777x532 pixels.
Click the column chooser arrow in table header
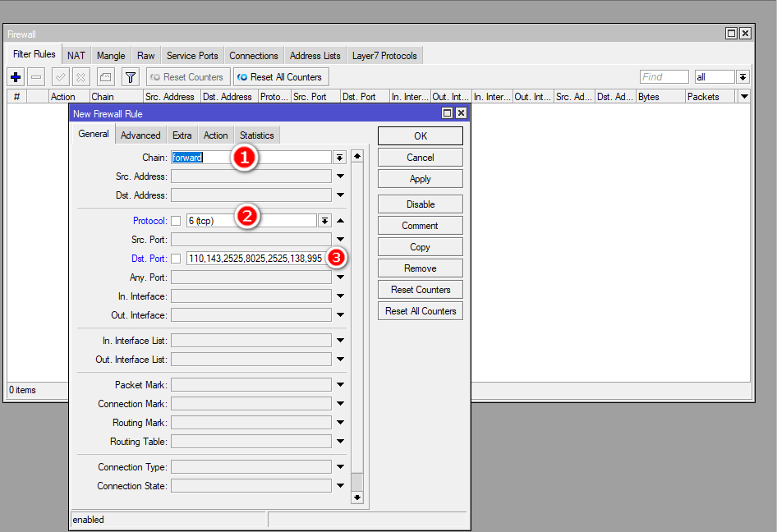(x=744, y=97)
